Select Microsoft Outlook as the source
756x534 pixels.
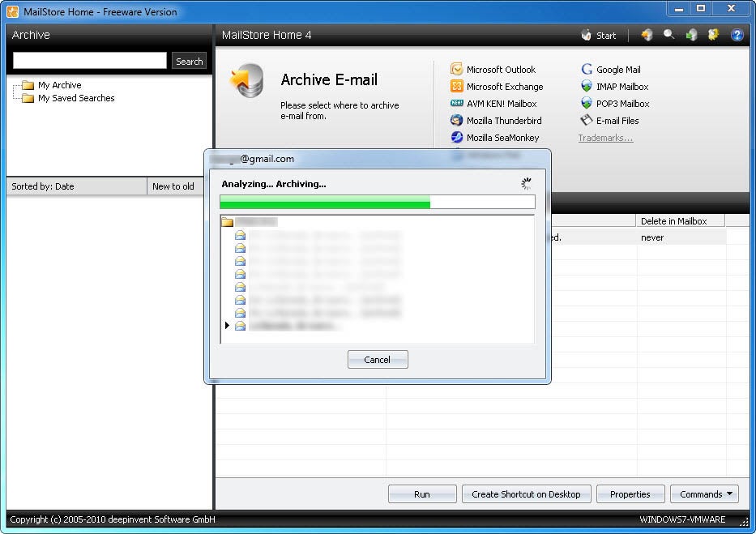tap(493, 70)
